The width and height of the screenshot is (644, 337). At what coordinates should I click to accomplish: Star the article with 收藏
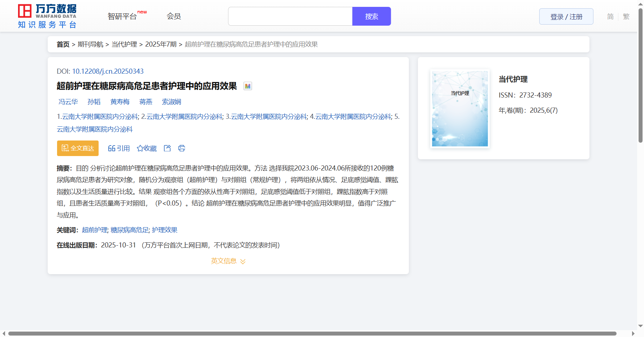[147, 148]
